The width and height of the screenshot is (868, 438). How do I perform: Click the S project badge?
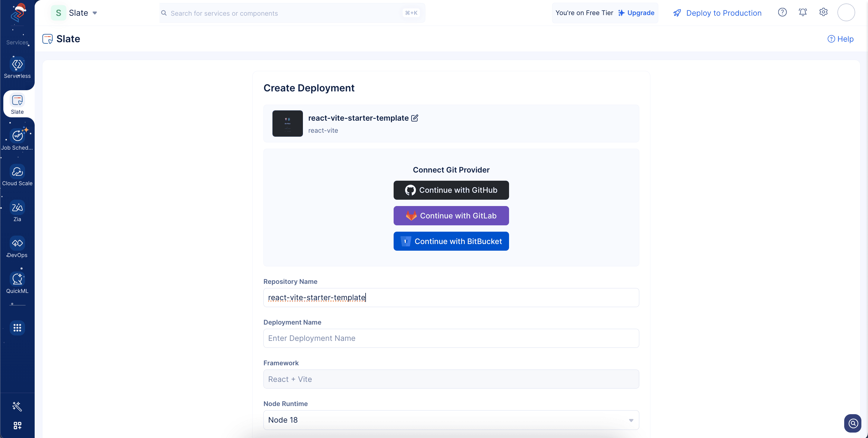[59, 13]
